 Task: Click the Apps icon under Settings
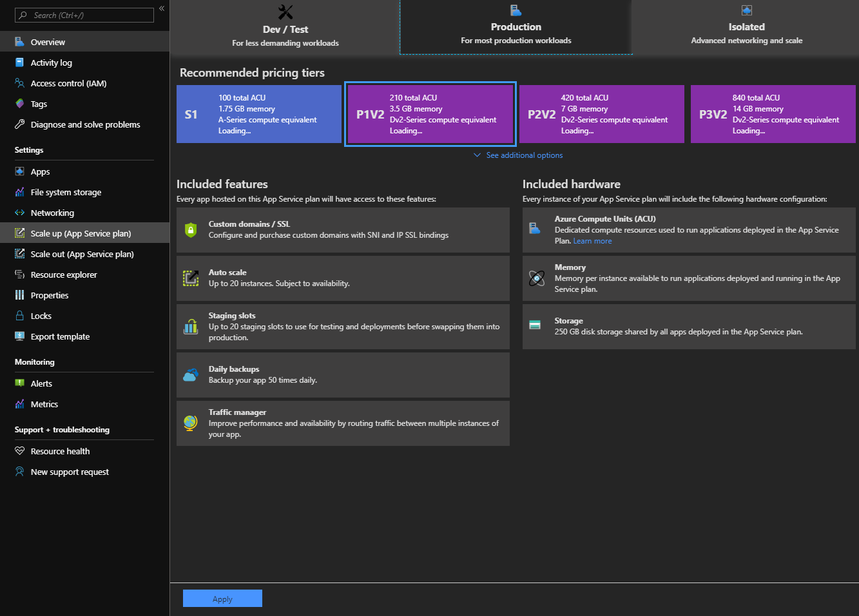click(20, 171)
